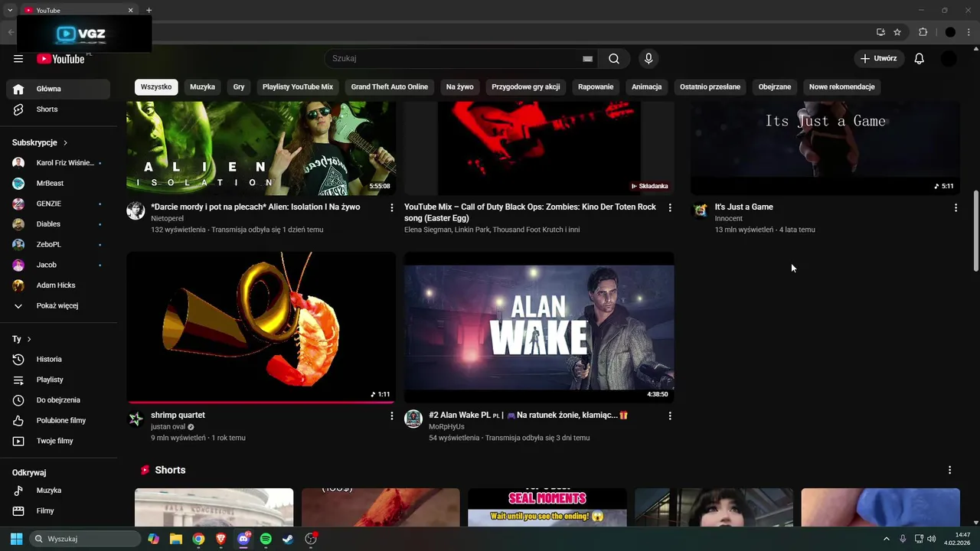The width and height of the screenshot is (980, 551).
Task: Open a new browser tab
Action: 149,10
